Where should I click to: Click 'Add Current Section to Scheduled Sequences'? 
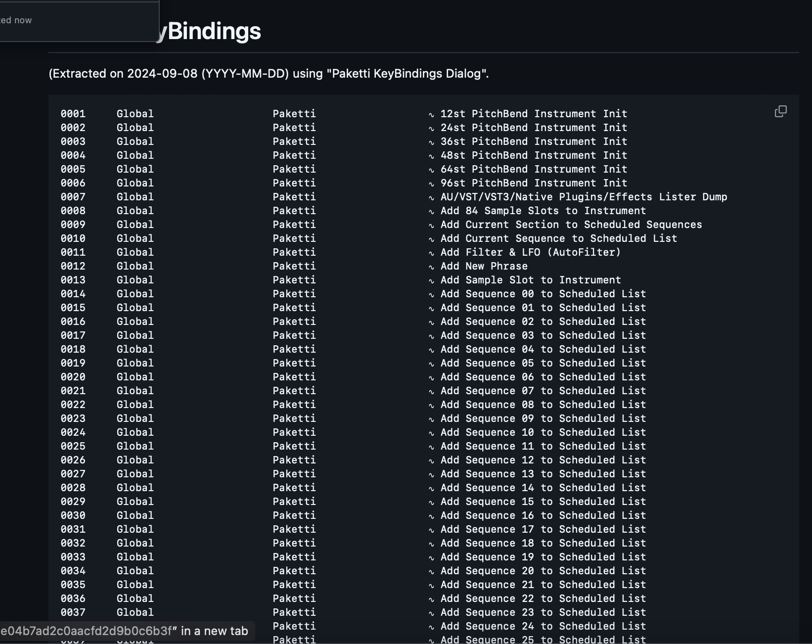click(571, 225)
